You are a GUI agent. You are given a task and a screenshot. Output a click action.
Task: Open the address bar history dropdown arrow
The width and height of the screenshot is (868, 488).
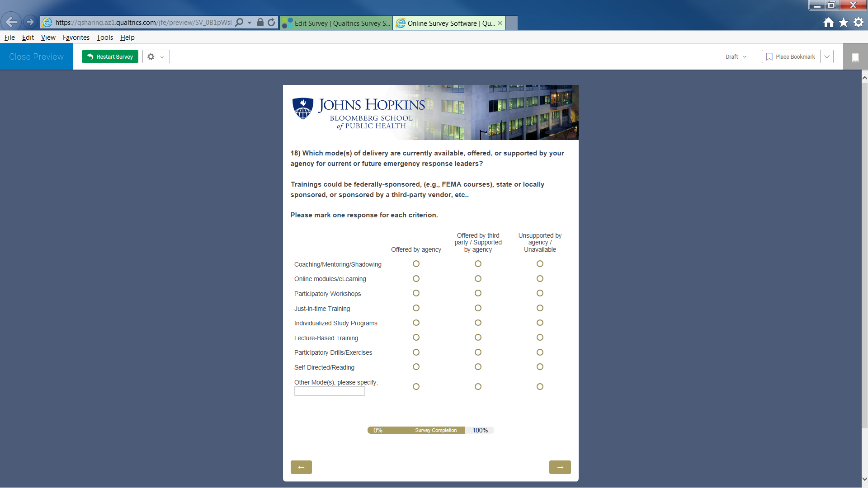click(x=250, y=23)
